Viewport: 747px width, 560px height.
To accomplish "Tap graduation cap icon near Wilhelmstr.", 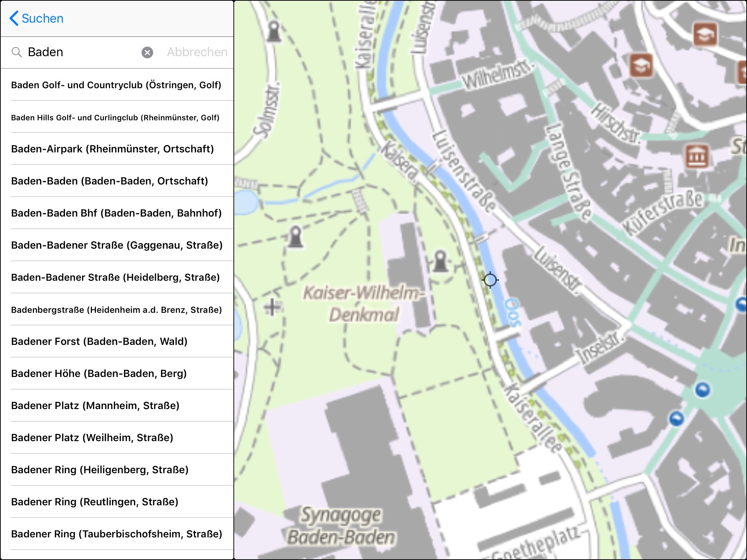I will pyautogui.click(x=641, y=66).
